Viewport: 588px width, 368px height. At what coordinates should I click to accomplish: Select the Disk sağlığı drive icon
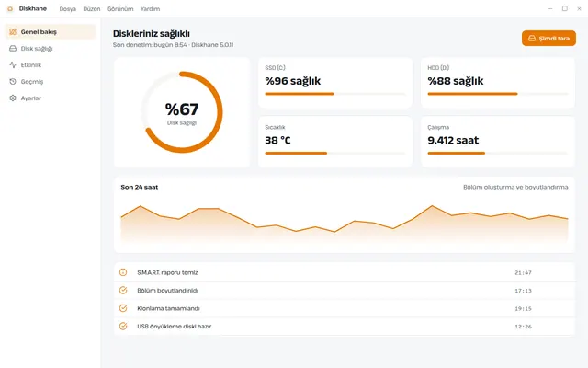click(13, 49)
